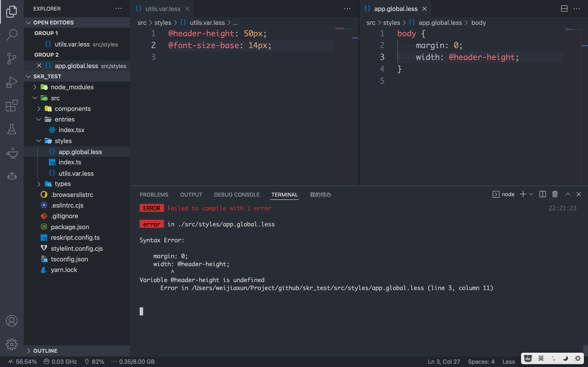Switch input language via the 英 tray icon
This screenshot has width=588, height=367.
pos(541,358)
